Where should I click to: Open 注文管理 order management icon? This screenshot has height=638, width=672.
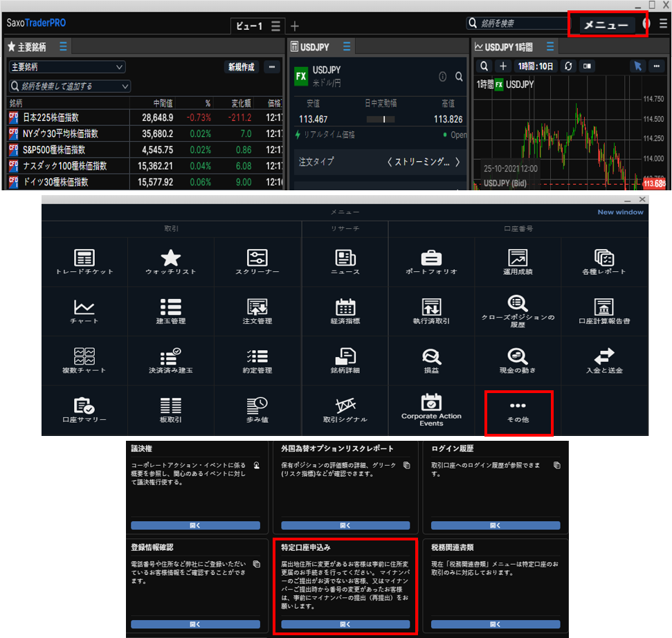[257, 311]
